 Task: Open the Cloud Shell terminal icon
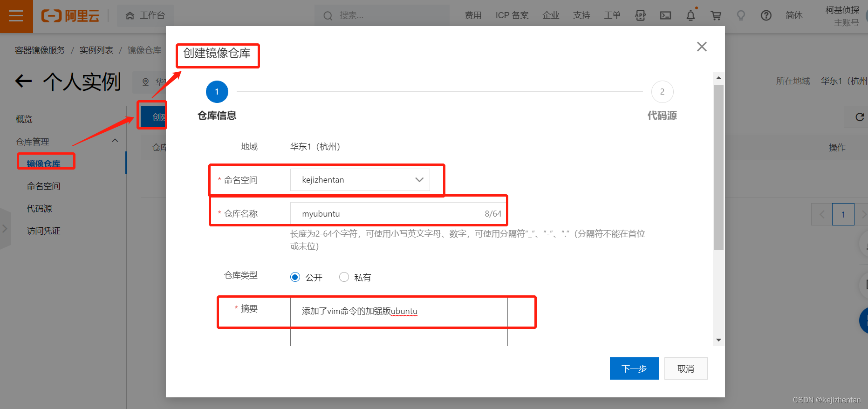click(x=665, y=16)
